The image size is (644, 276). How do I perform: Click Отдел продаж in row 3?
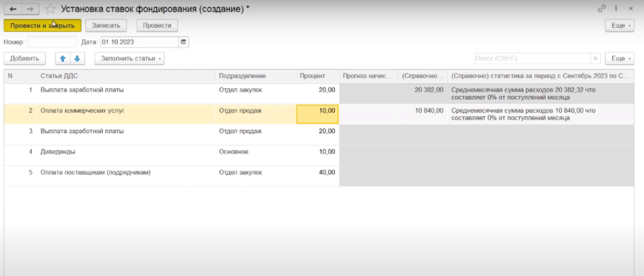255,134
